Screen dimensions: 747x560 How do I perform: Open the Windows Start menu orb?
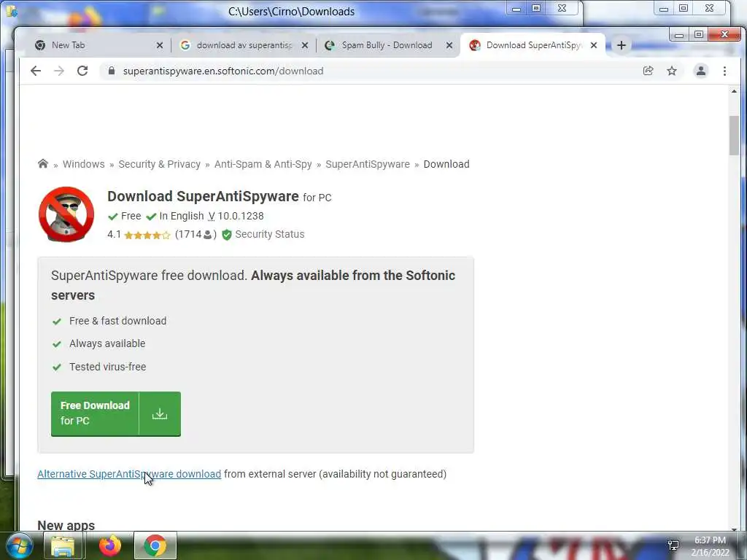click(x=19, y=545)
